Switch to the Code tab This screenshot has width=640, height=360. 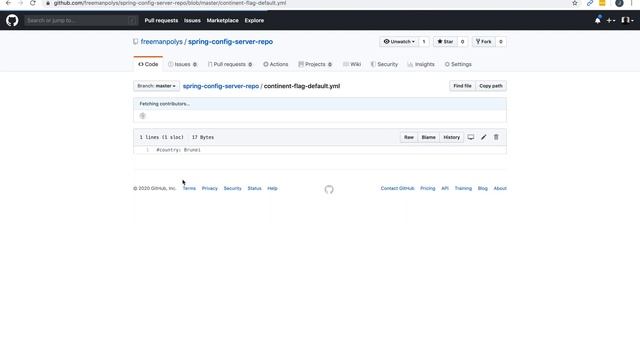[x=148, y=64]
